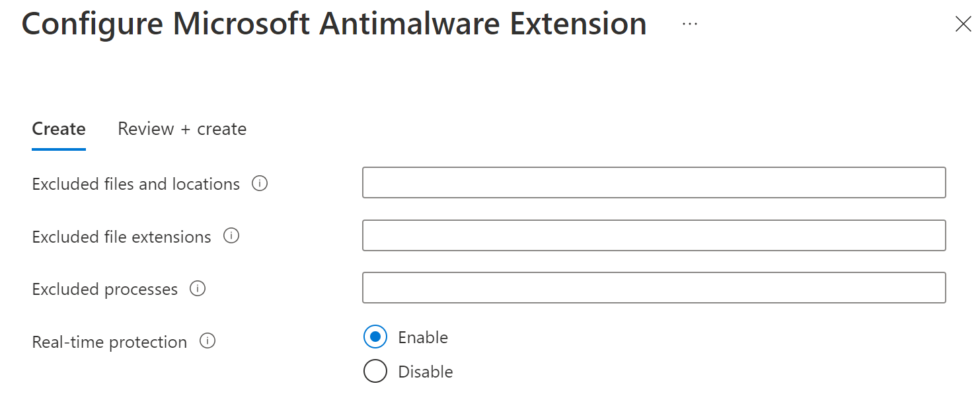Close the Configure Microsoft Antimalware Extension pane
980x402 pixels.
[963, 24]
